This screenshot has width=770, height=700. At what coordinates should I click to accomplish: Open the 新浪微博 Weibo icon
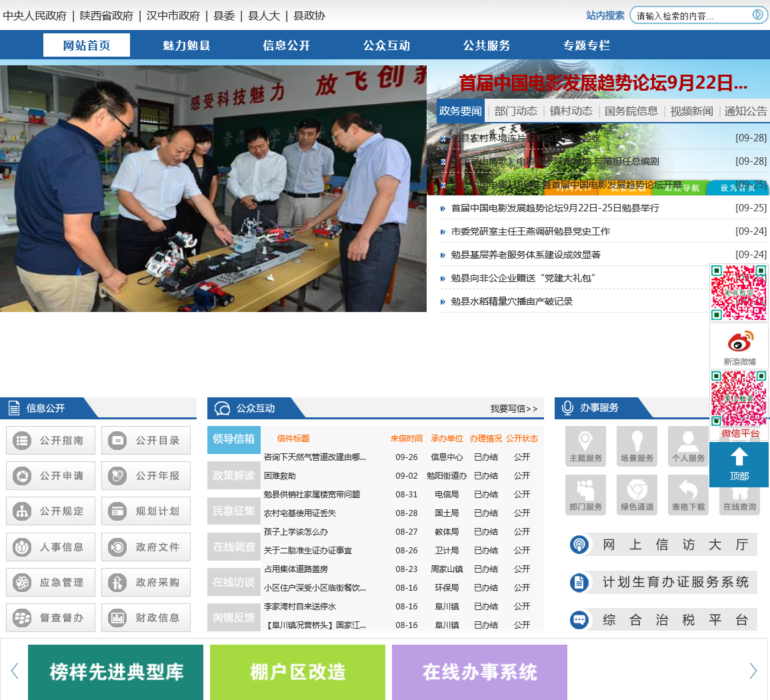(x=739, y=347)
